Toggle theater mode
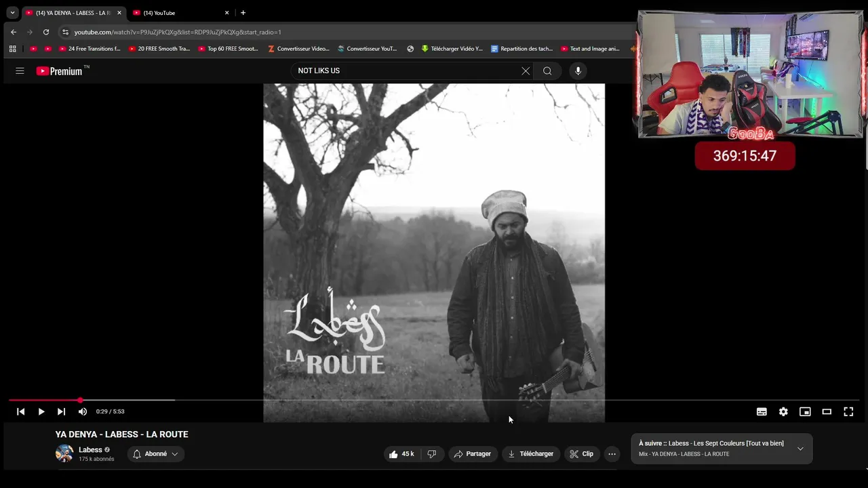This screenshot has height=488, width=868. 827,411
